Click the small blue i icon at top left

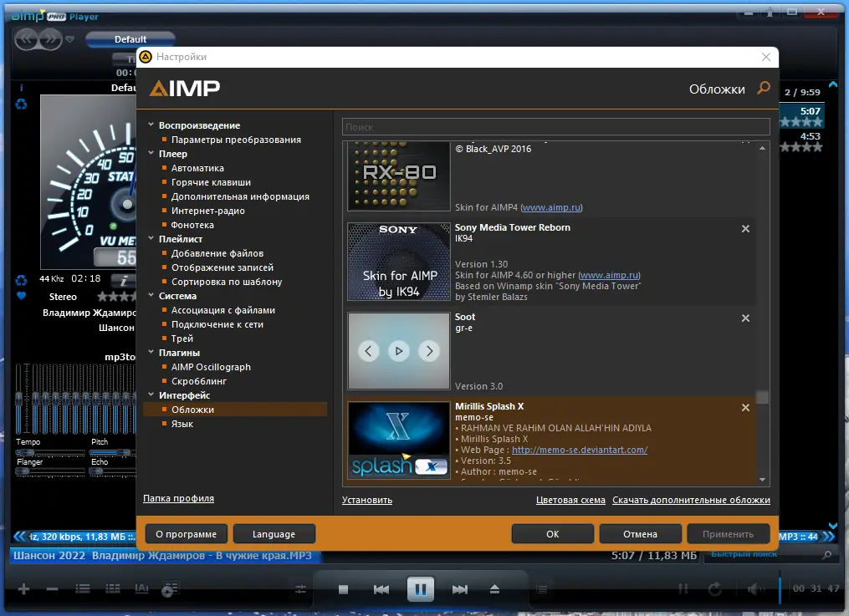click(21, 88)
